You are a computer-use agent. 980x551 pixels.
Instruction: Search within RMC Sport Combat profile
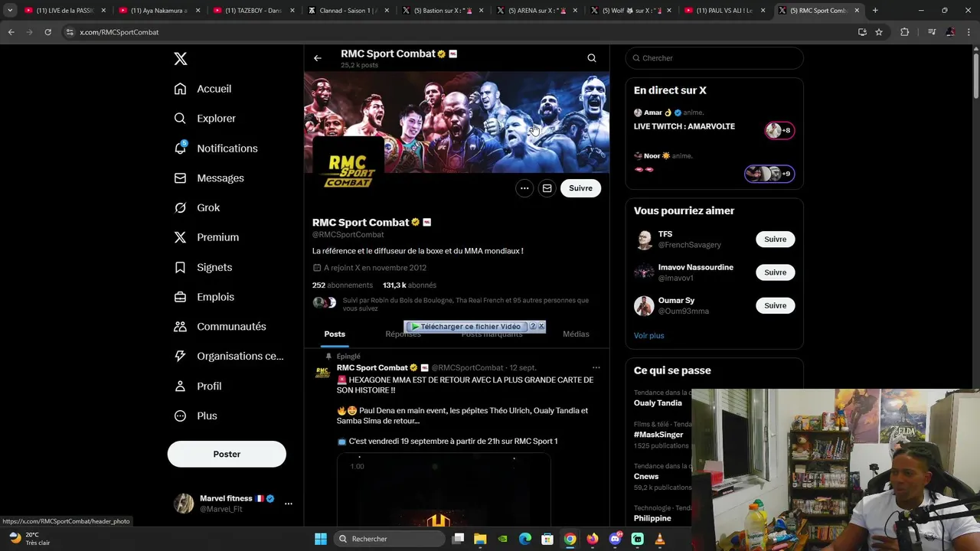click(x=592, y=58)
